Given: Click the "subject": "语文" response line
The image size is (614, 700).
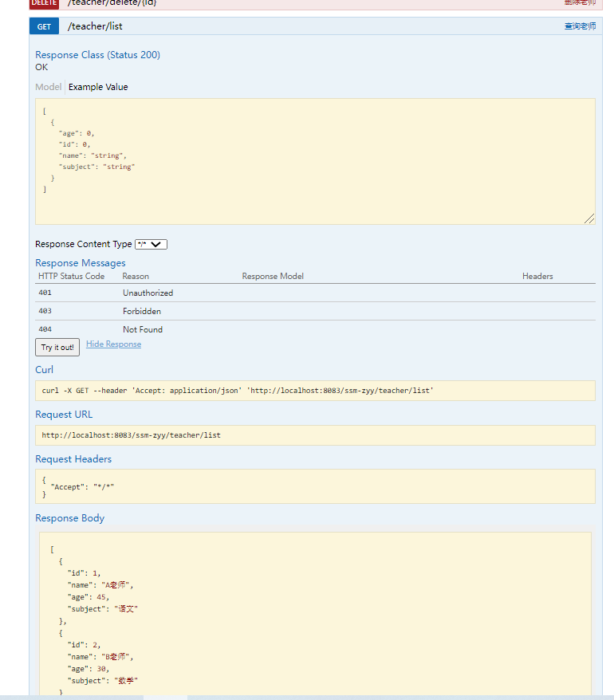Looking at the screenshot, I should pos(103,609).
